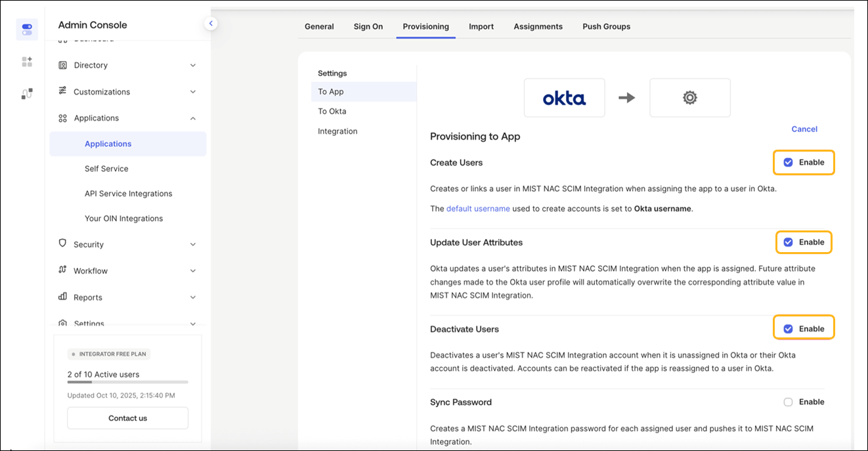Click the integrations icon in left rail
Image resolution: width=868 pixels, height=451 pixels.
click(27, 94)
